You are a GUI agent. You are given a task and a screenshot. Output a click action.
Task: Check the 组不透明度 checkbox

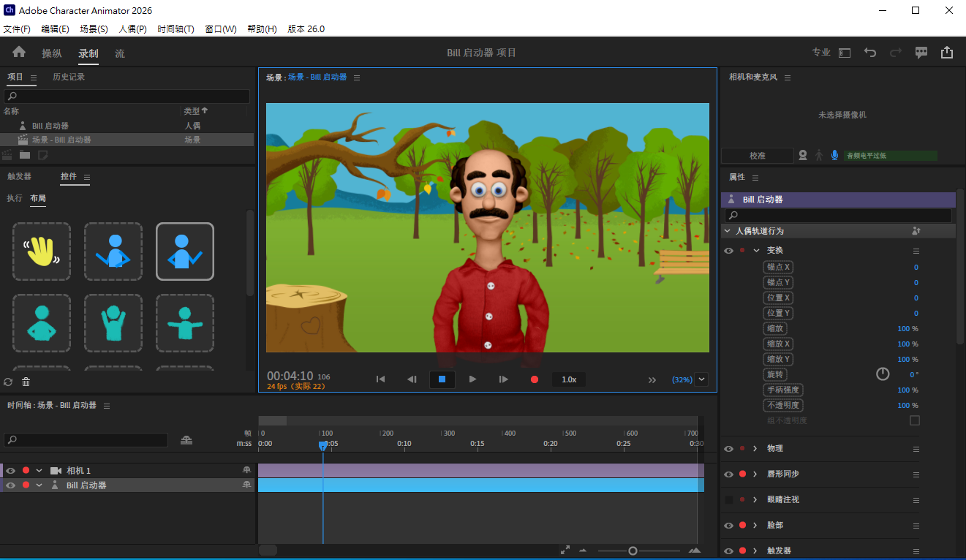pos(914,420)
